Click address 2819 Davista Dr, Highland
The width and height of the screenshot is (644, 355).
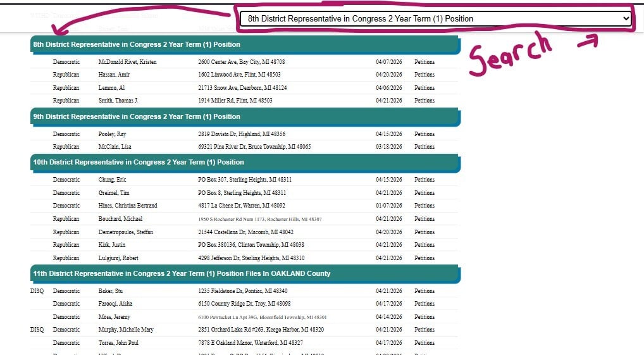(242, 134)
